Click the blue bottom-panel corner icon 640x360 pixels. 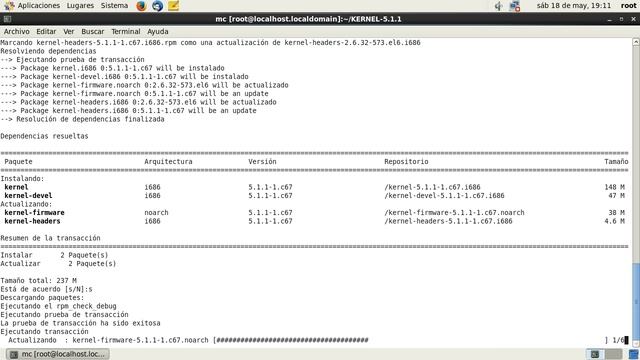click(x=634, y=354)
